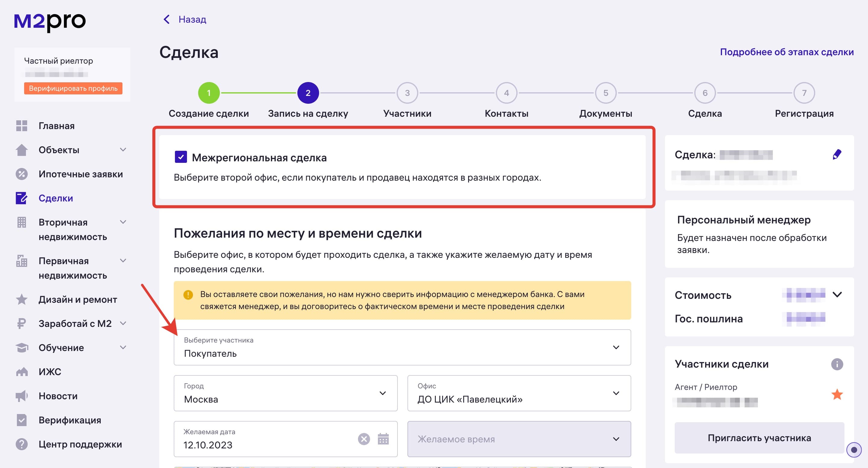Click the yellow warning icon in notice
The width and height of the screenshot is (868, 468).
[188, 295]
